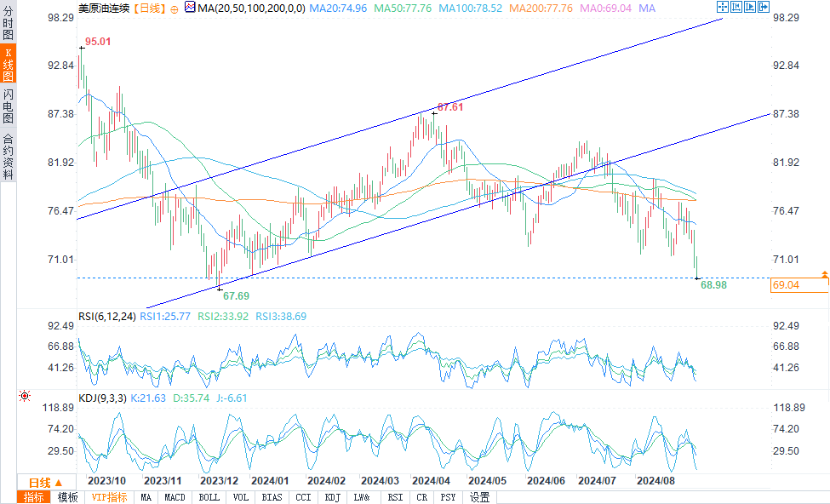Click the exit arrow icon at top right
The image size is (830, 504).
764,7
